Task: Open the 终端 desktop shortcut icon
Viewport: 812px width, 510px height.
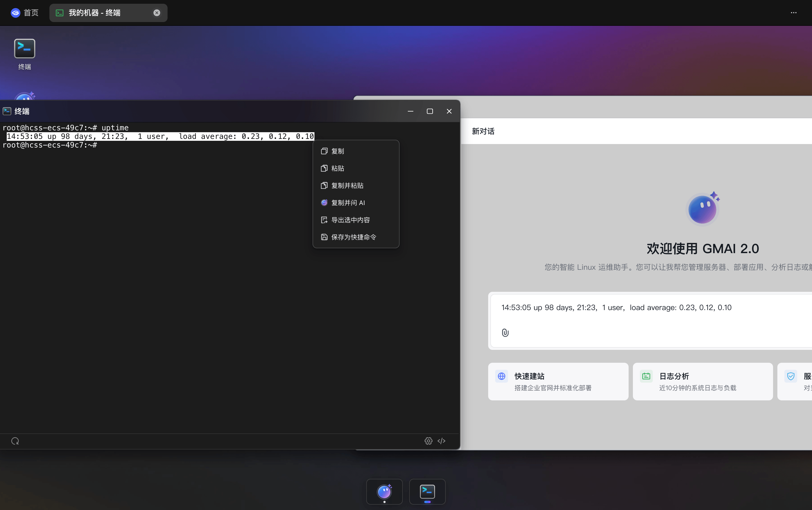Action: [x=25, y=54]
